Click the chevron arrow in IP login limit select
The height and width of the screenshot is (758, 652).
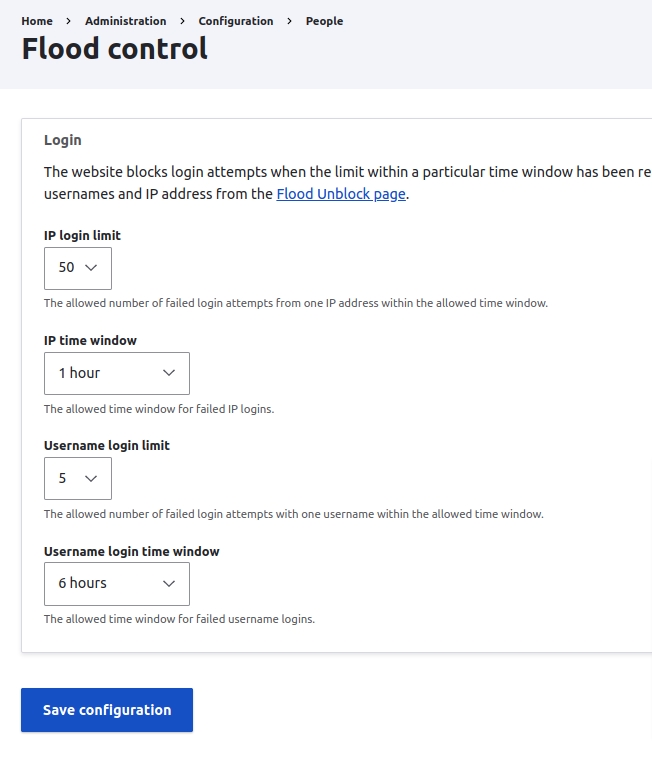91,268
